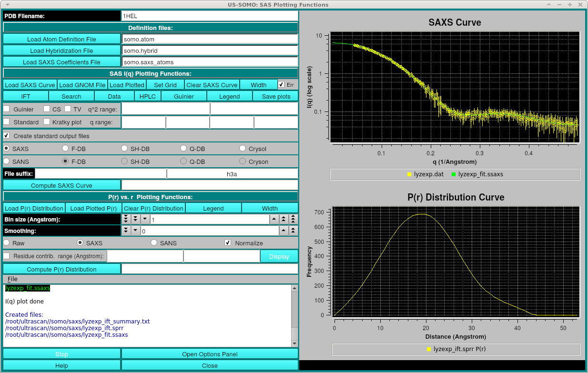Image resolution: width=588 pixels, height=373 pixels.
Task: Click Bin size triple-arrow increase button
Action: click(x=294, y=219)
